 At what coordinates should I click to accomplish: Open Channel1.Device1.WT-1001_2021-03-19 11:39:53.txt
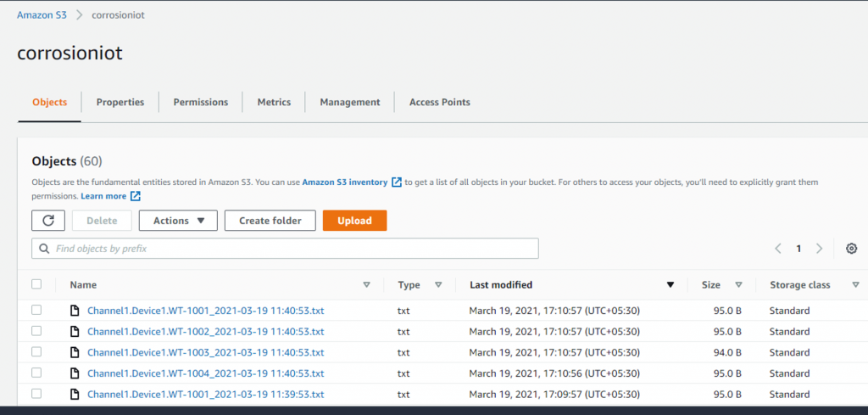[205, 395]
